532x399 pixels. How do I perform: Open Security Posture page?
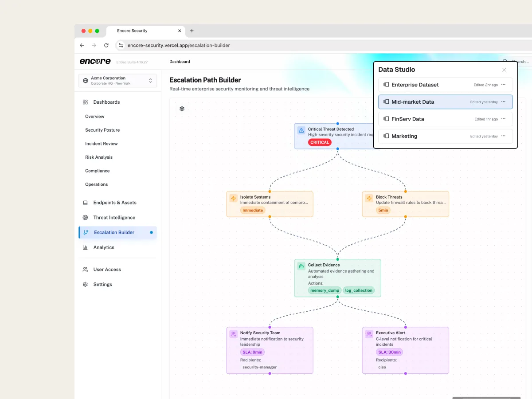click(x=102, y=130)
